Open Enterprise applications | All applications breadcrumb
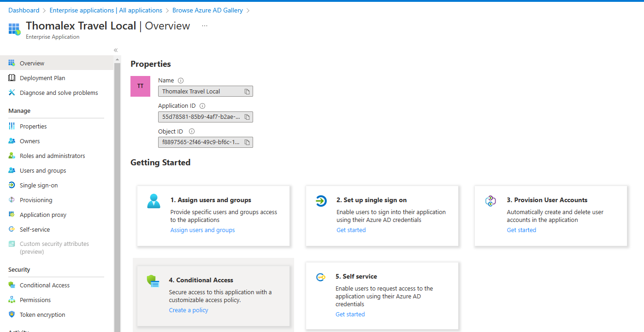This screenshot has width=644, height=332. 106,10
